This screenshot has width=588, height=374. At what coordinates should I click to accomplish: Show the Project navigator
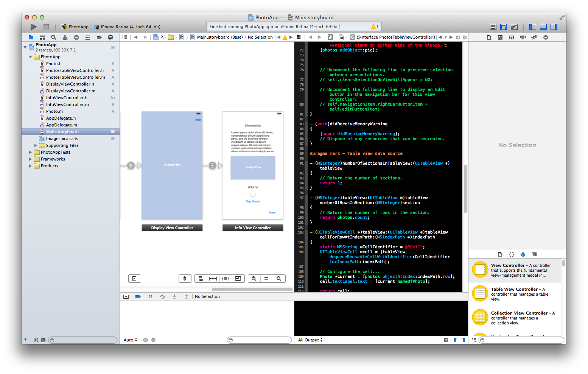31,37
